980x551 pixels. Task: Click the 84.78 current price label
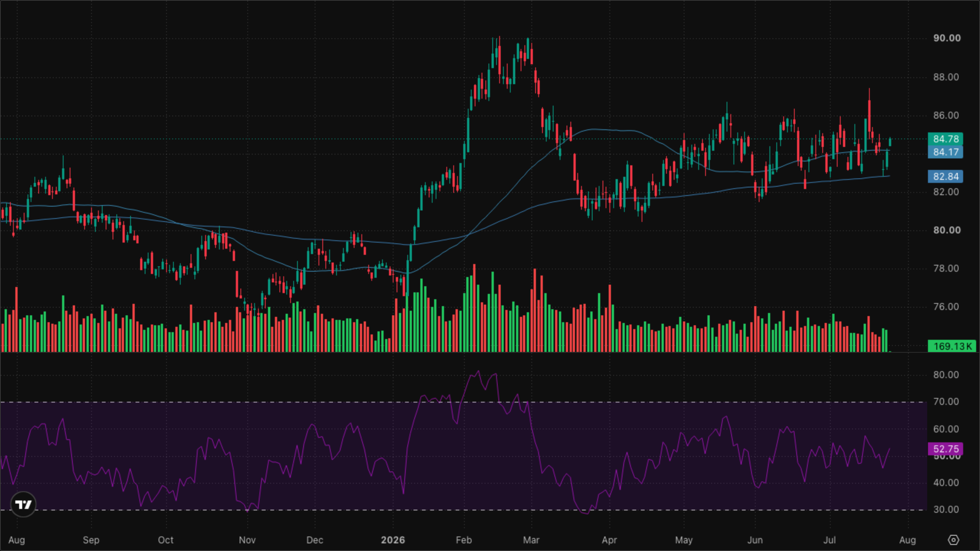(x=946, y=139)
